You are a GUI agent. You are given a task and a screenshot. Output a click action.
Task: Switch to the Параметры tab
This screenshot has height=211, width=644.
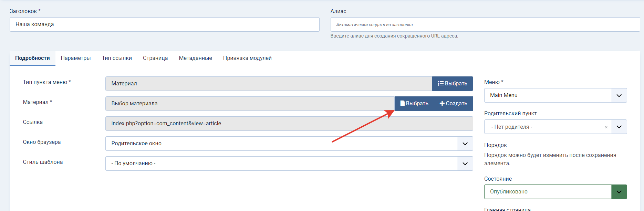pyautogui.click(x=76, y=58)
